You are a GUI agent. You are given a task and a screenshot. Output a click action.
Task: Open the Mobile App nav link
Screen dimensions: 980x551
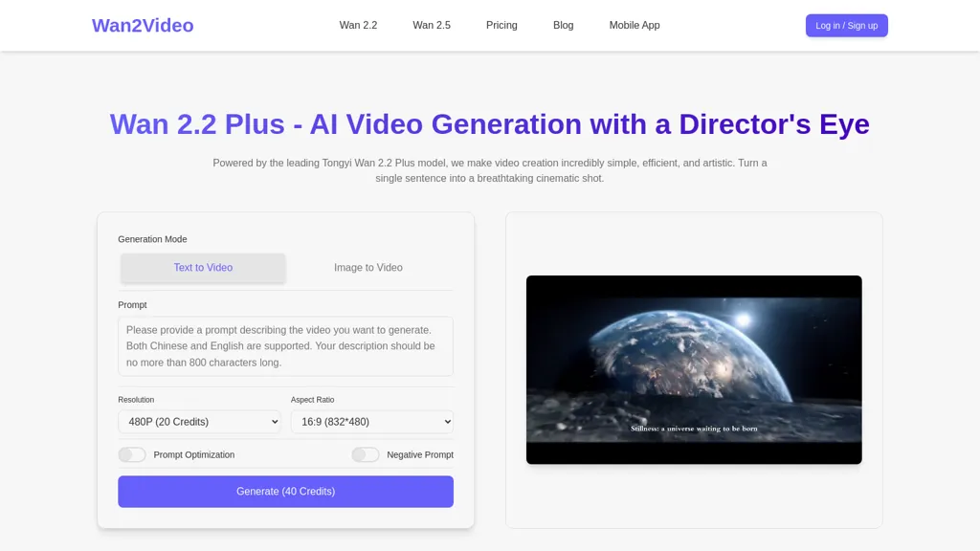coord(635,26)
